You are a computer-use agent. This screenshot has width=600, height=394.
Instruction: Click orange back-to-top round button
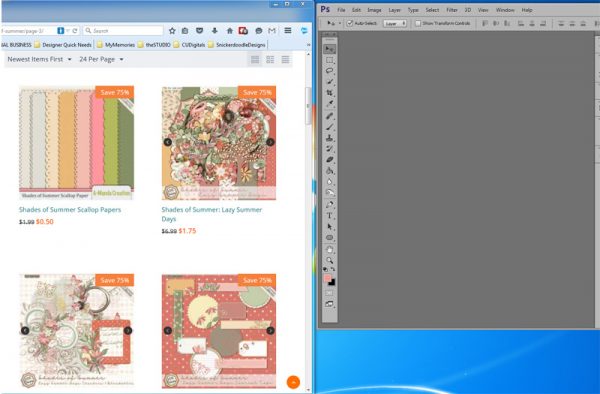coord(293,382)
